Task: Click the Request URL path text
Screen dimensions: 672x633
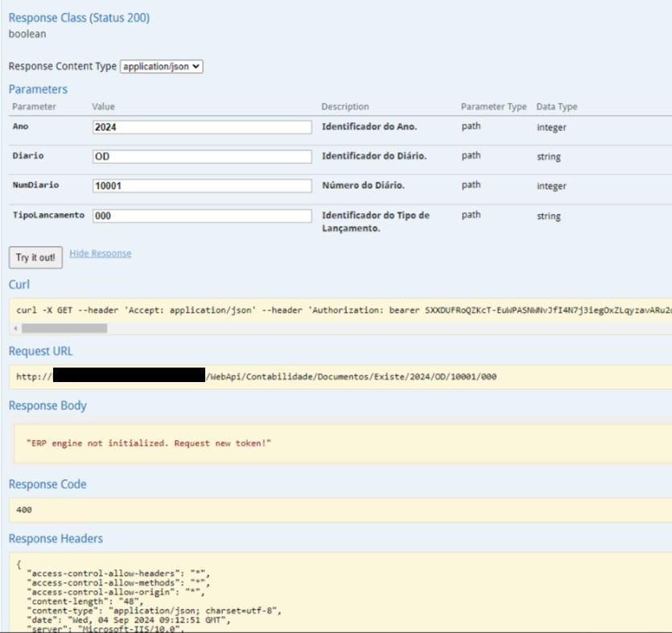Action: 352,376
